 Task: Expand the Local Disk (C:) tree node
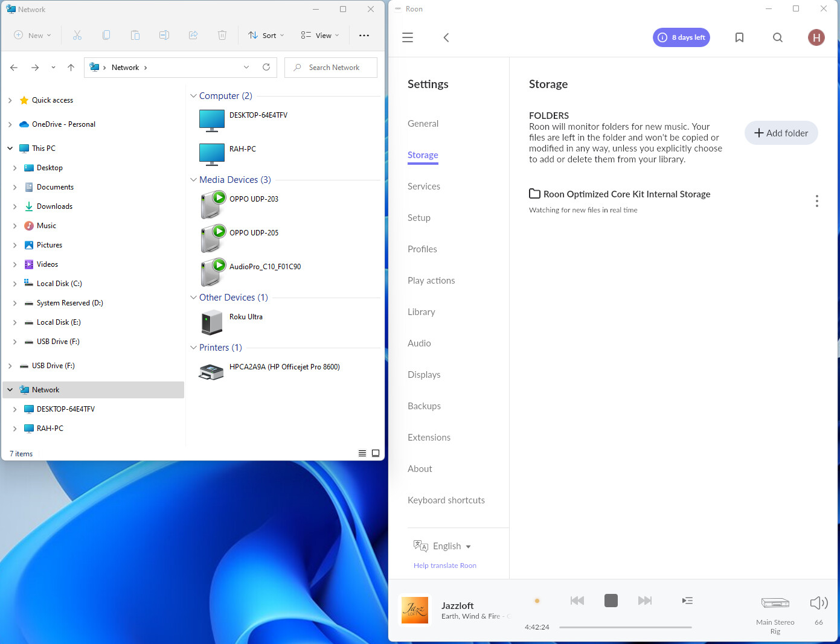15,284
